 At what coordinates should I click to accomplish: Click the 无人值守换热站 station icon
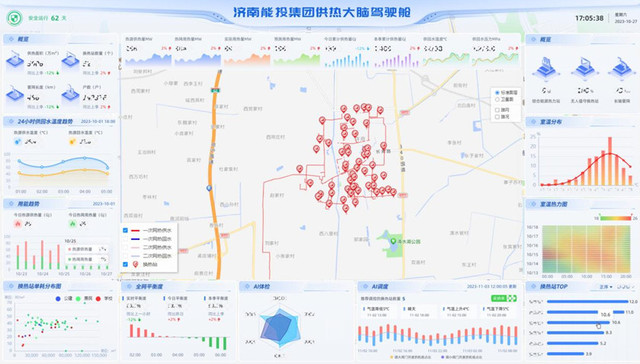(x=585, y=68)
